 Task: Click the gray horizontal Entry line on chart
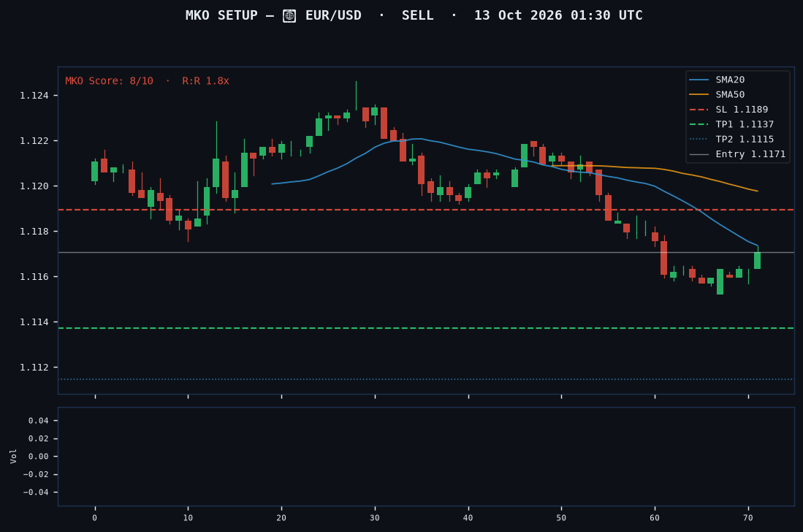[426, 252]
